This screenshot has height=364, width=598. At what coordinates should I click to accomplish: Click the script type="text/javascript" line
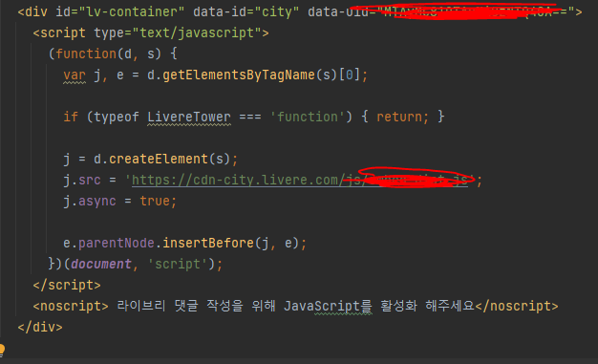click(x=151, y=33)
